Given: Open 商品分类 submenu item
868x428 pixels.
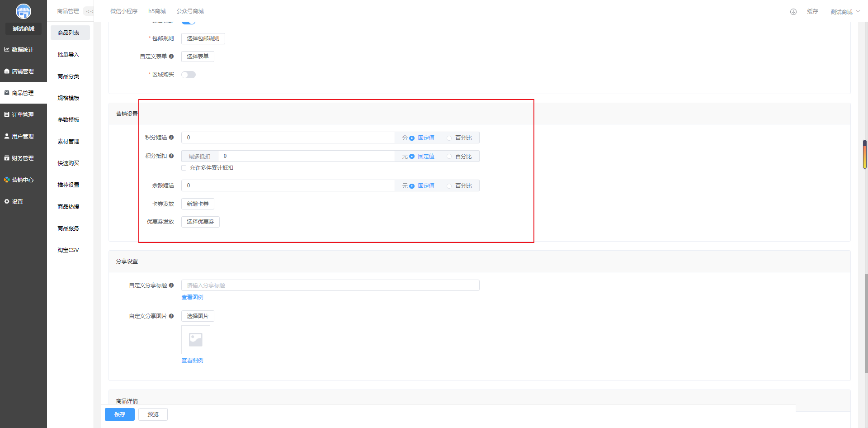Looking at the screenshot, I should click(70, 76).
